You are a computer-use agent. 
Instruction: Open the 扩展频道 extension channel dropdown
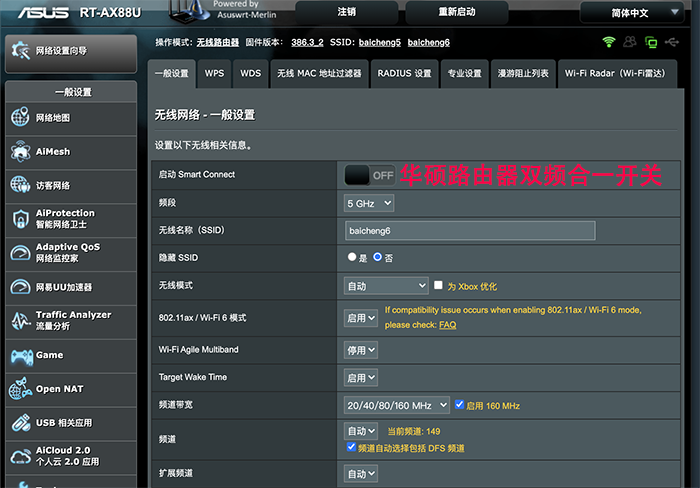(361, 473)
